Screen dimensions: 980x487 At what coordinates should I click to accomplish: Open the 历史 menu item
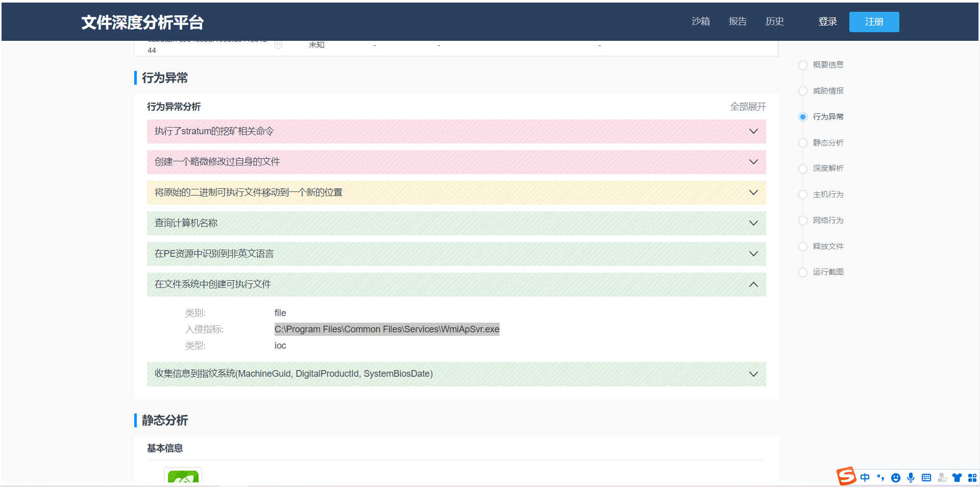(x=774, y=21)
